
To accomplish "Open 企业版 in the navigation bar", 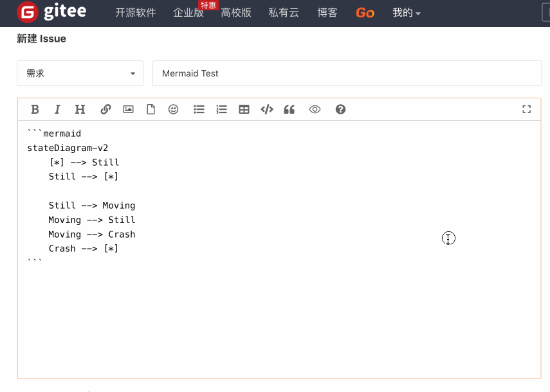I will 188,13.
